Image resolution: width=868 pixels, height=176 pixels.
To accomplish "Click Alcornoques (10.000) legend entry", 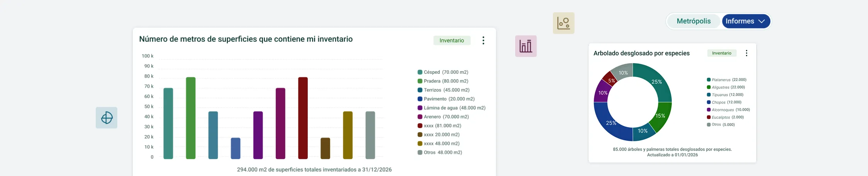I will (728, 110).
